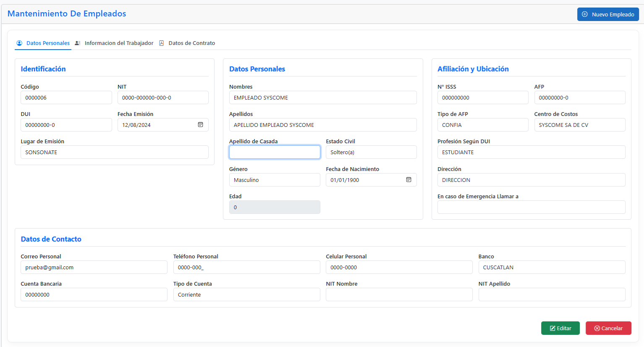Screen dimensions: 644x347
Task: Focus the Correo Personal email field
Action: point(94,268)
